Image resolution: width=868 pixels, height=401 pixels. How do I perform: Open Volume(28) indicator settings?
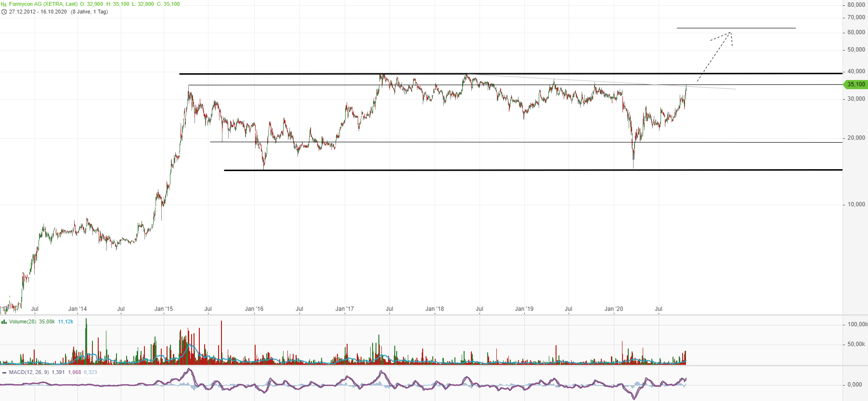pyautogui.click(x=23, y=321)
